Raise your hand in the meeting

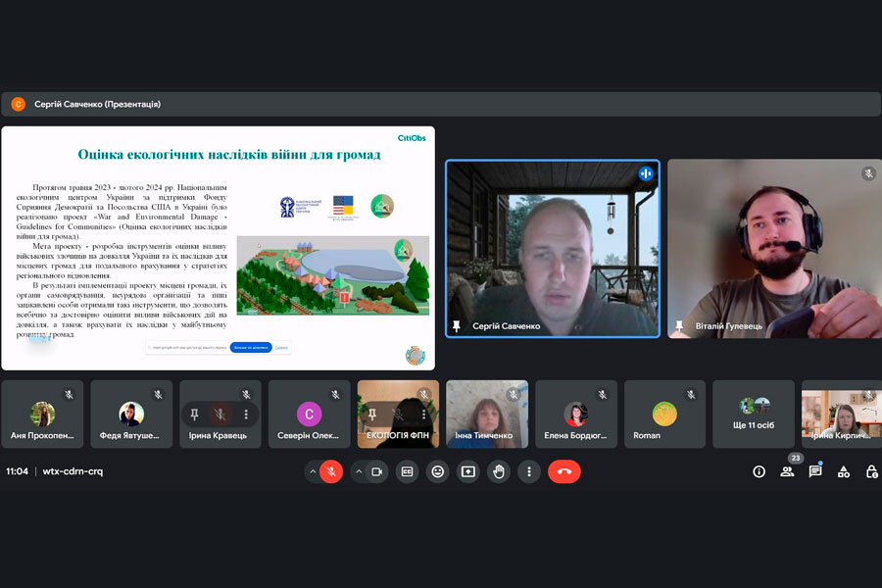tap(499, 471)
